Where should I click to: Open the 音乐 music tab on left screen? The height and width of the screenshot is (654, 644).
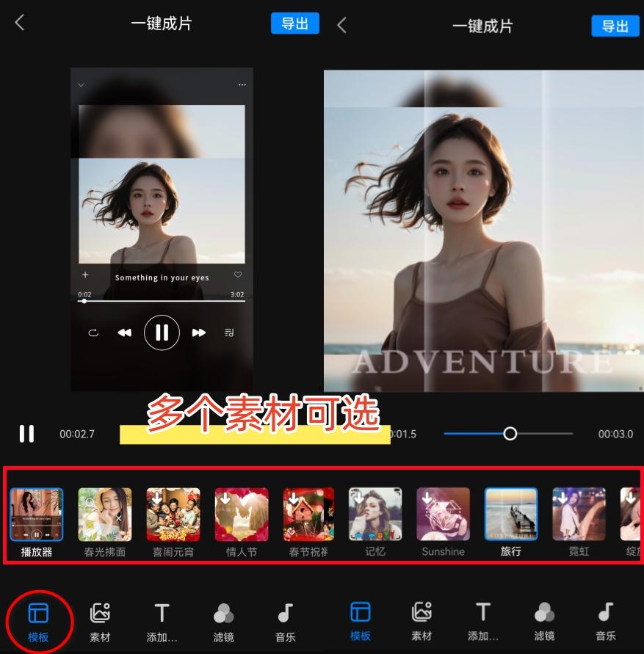(285, 622)
